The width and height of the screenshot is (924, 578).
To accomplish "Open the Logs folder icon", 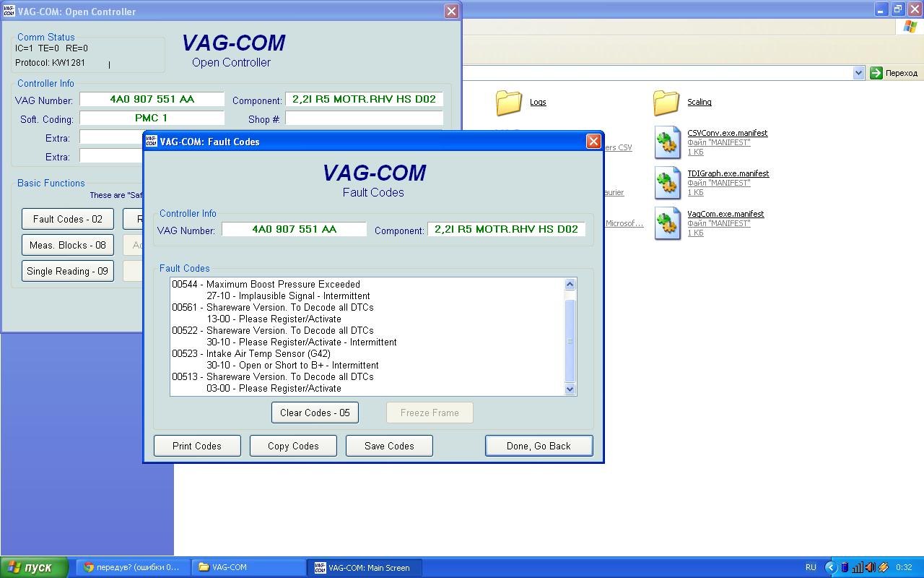I will 509,103.
